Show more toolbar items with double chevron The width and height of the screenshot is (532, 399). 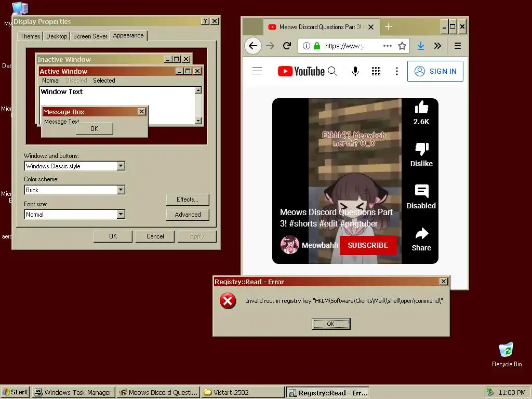437,46
